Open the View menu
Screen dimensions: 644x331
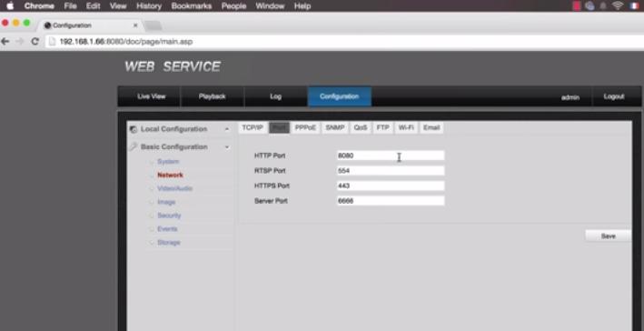118,6
